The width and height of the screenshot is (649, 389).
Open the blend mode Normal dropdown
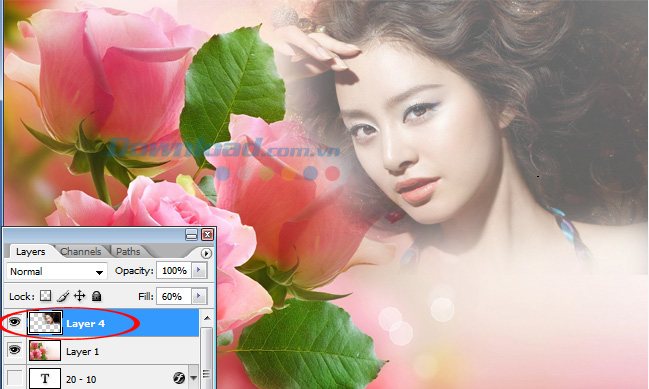point(57,271)
